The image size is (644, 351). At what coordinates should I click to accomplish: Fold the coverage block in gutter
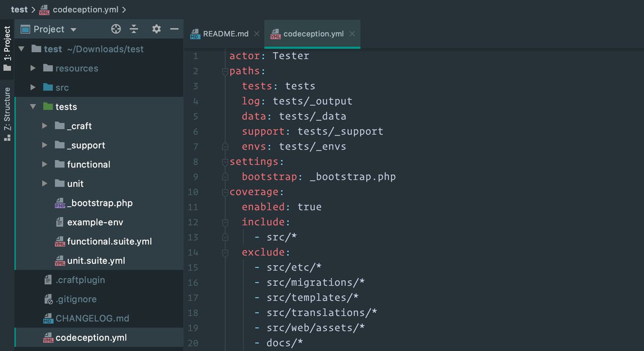coord(225,192)
